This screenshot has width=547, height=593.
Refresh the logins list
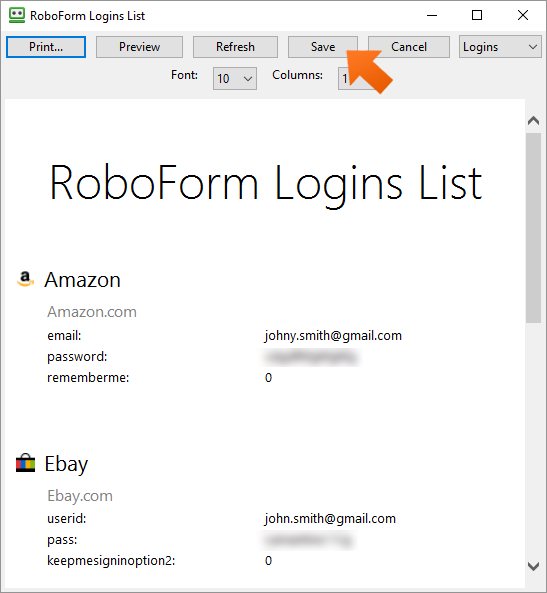pos(235,47)
